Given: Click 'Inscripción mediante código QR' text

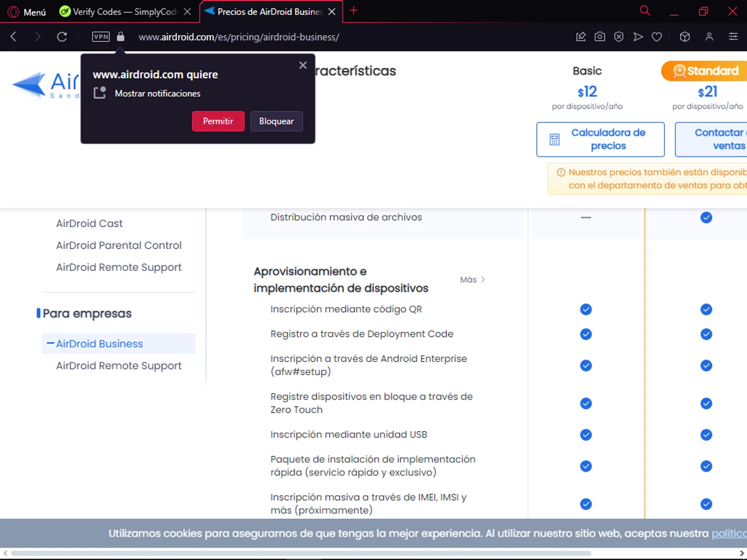Looking at the screenshot, I should point(346,309).
